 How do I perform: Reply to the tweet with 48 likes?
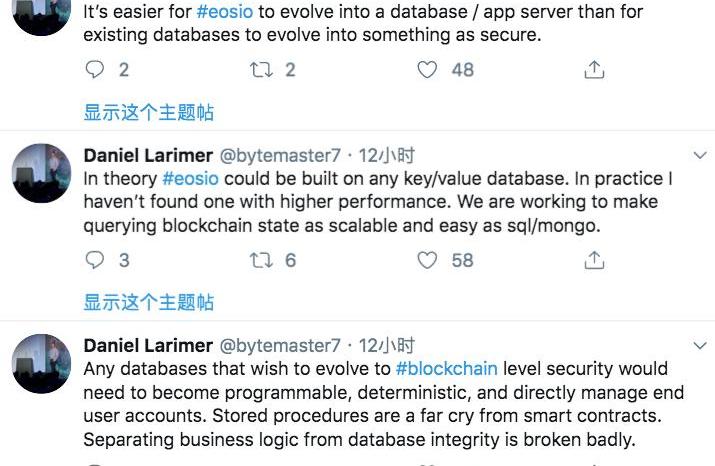click(95, 70)
